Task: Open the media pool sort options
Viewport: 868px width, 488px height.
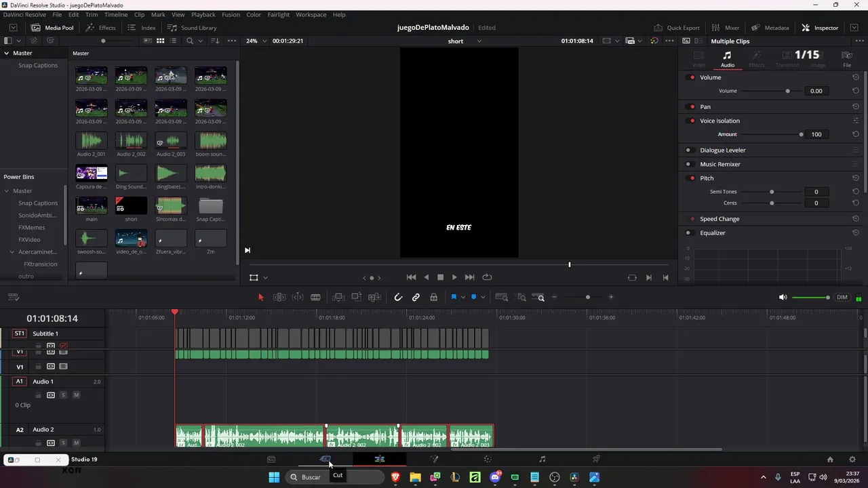Action: click(x=215, y=41)
